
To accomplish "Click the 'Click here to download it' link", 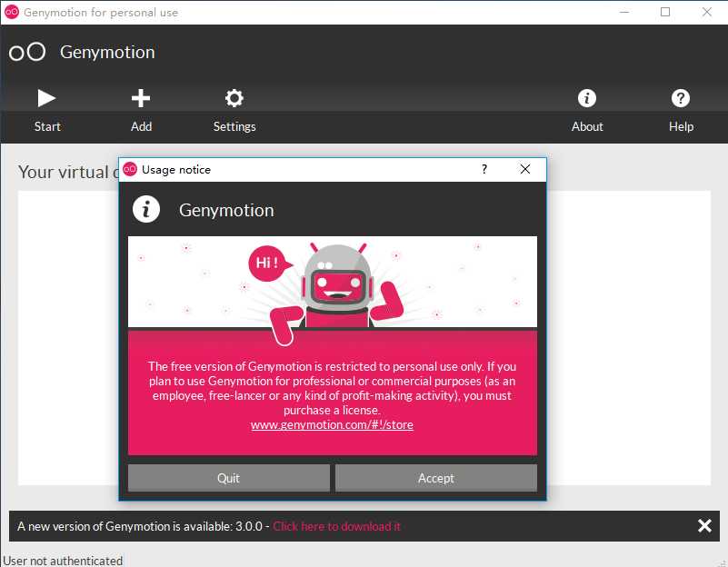I will [336, 526].
